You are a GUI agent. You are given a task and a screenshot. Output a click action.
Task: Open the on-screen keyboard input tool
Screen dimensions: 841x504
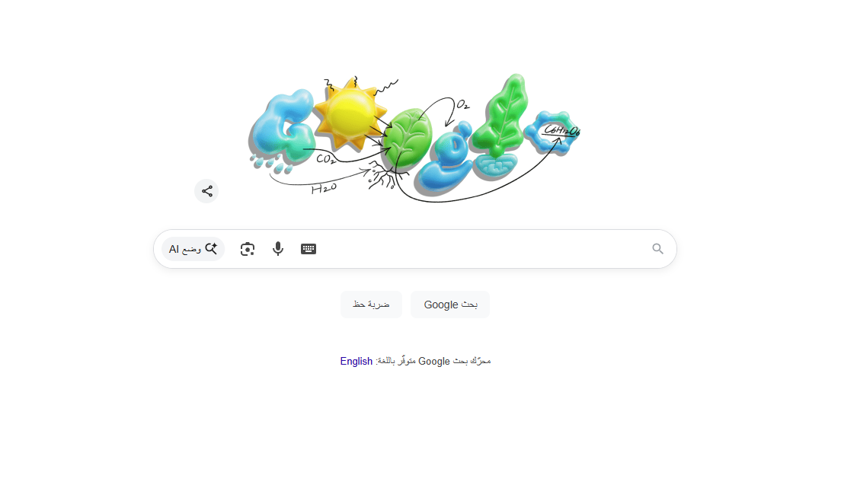pos(309,249)
